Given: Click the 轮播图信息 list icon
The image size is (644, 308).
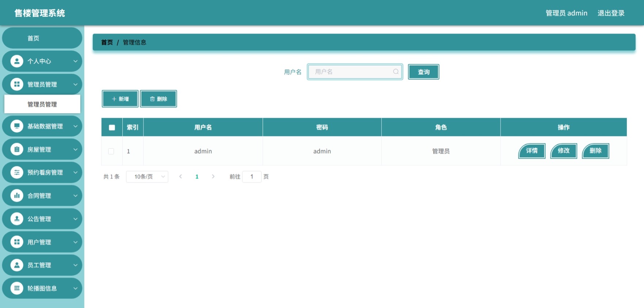Looking at the screenshot, I should point(17,288).
